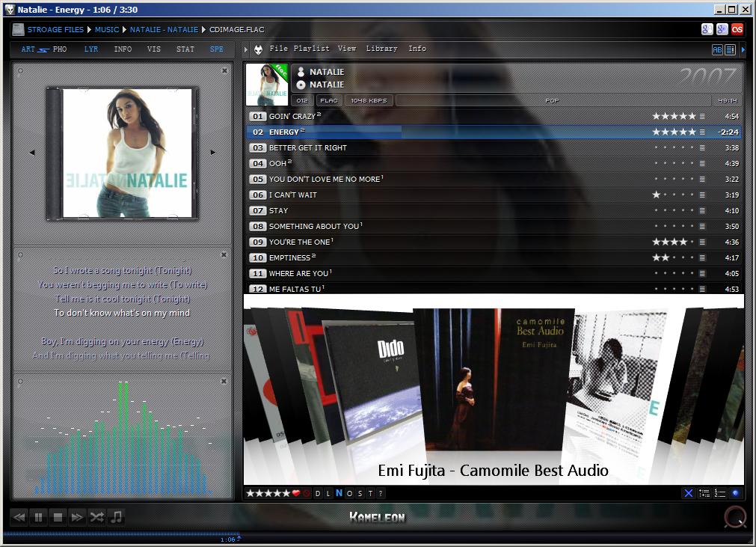This screenshot has width=756, height=547.
Task: Open track menu icon for Goin' Crazy
Action: (702, 116)
